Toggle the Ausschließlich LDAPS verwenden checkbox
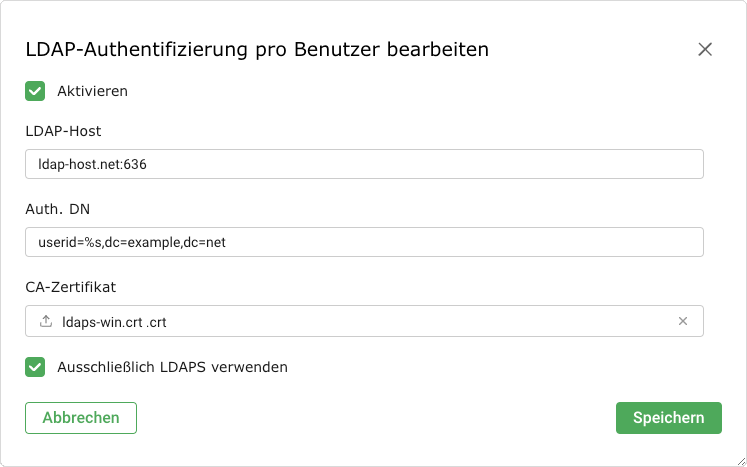The image size is (747, 467). 35,367
